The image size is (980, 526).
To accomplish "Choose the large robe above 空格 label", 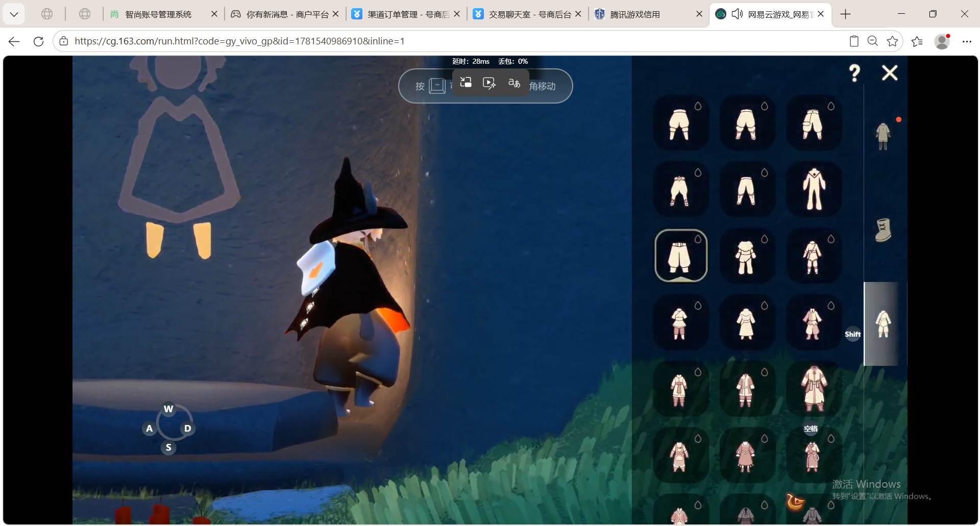I will click(814, 389).
